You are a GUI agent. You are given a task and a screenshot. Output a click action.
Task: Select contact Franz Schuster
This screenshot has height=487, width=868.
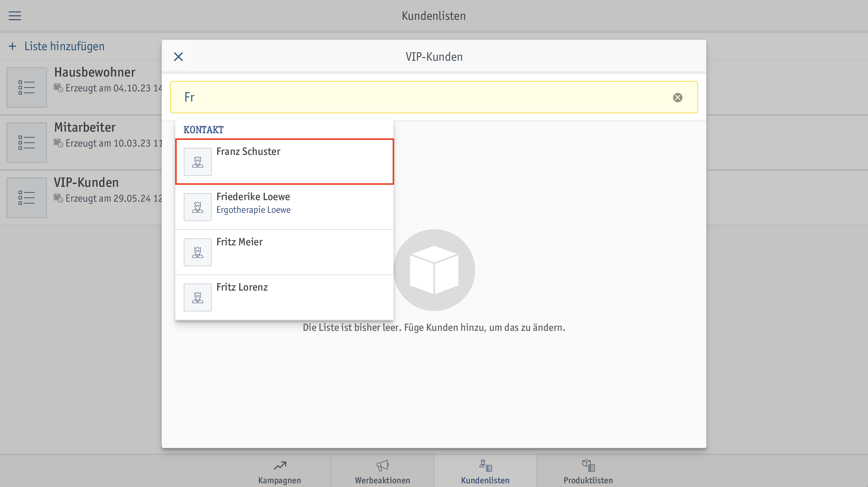coord(284,162)
